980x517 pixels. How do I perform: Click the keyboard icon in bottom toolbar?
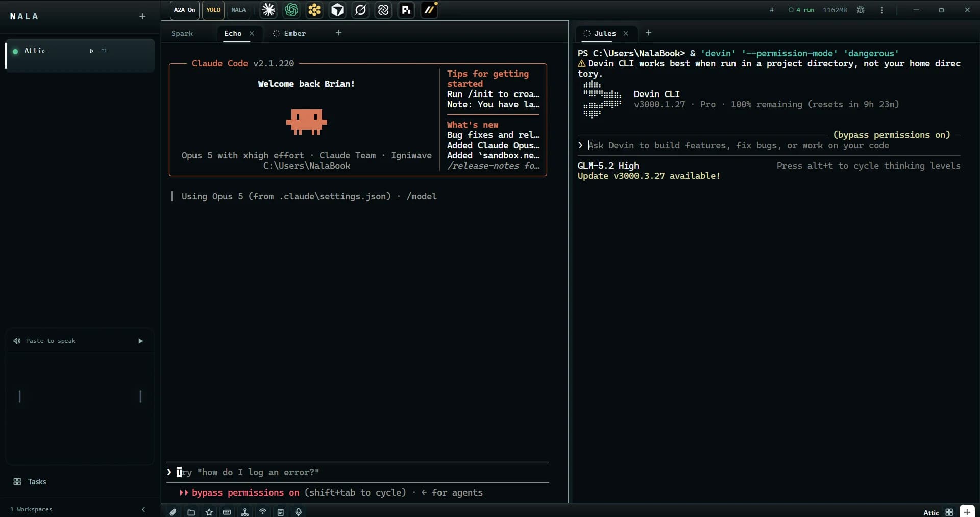(x=227, y=512)
